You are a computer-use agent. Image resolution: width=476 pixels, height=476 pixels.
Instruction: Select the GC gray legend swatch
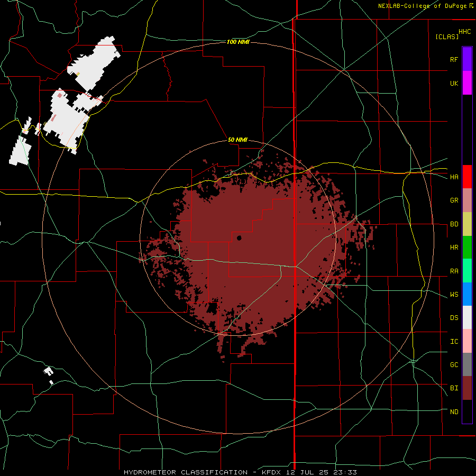click(x=467, y=364)
